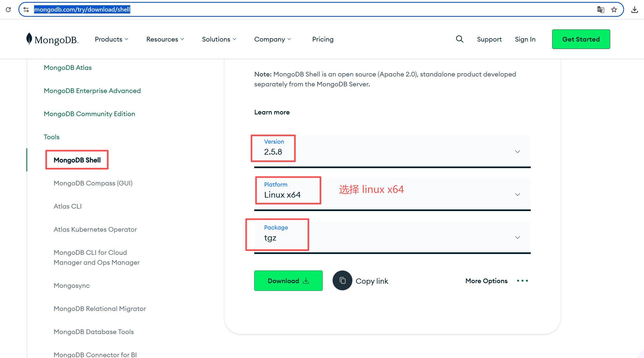
Task: Click the green Download button
Action: point(288,281)
